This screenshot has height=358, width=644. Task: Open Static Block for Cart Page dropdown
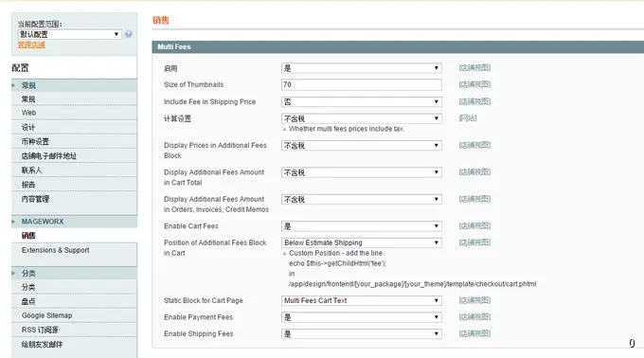point(362,300)
